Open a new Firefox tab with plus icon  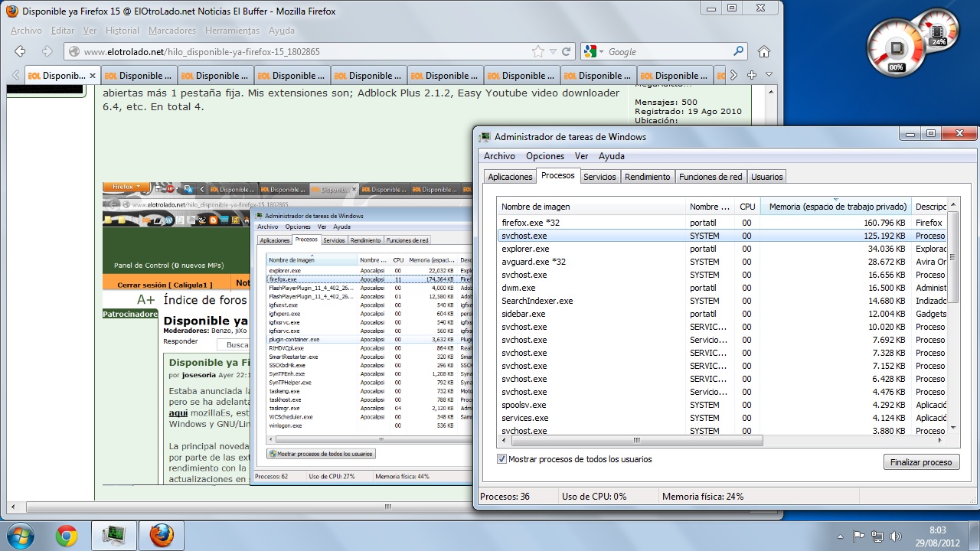pos(752,75)
